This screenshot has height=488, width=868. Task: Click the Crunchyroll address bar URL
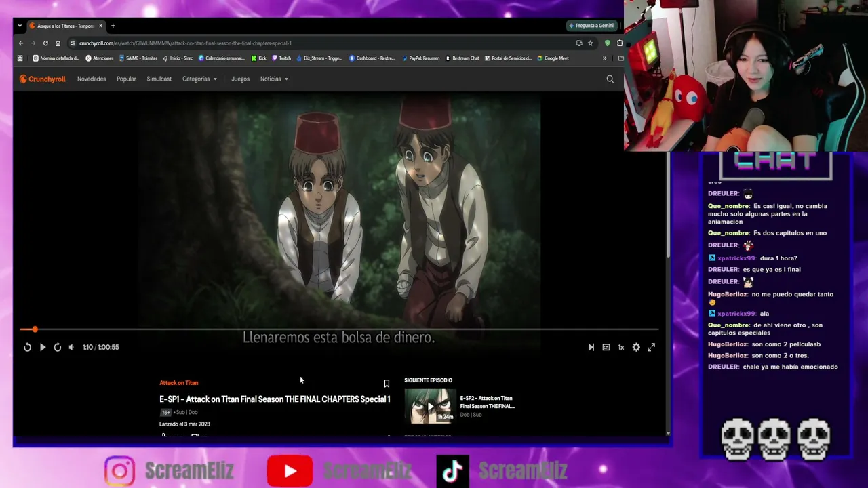185,43
